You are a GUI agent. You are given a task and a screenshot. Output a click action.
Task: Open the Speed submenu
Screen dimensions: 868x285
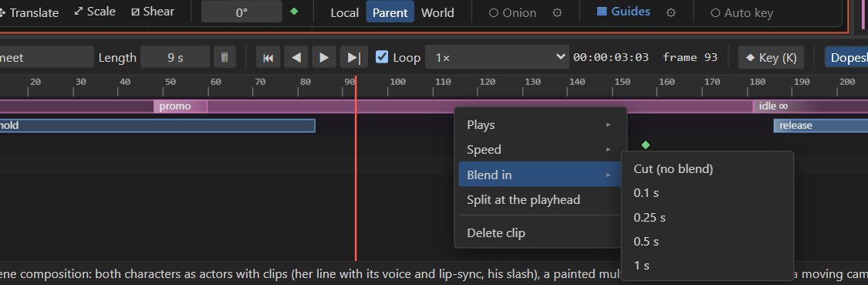point(540,150)
